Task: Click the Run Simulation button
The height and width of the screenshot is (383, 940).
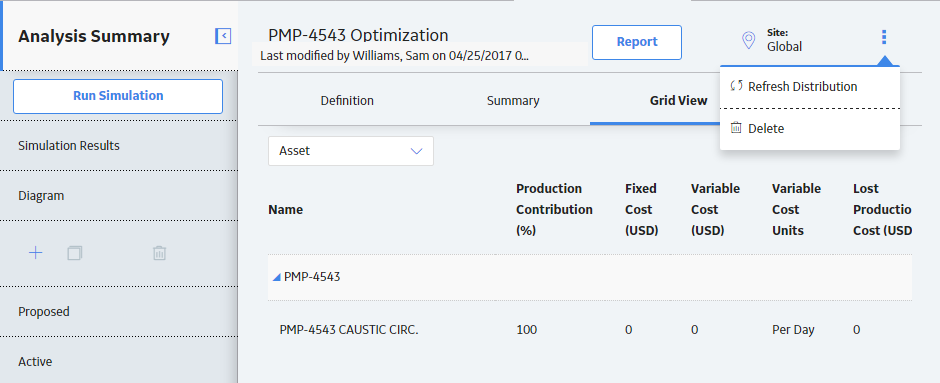Action: coord(118,96)
